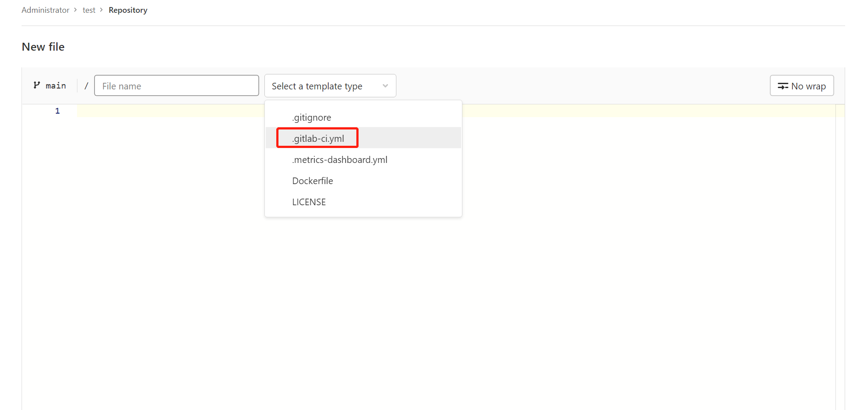This screenshot has height=410, width=868.
Task: Select the .gitlab-ci.yml template
Action: click(317, 137)
